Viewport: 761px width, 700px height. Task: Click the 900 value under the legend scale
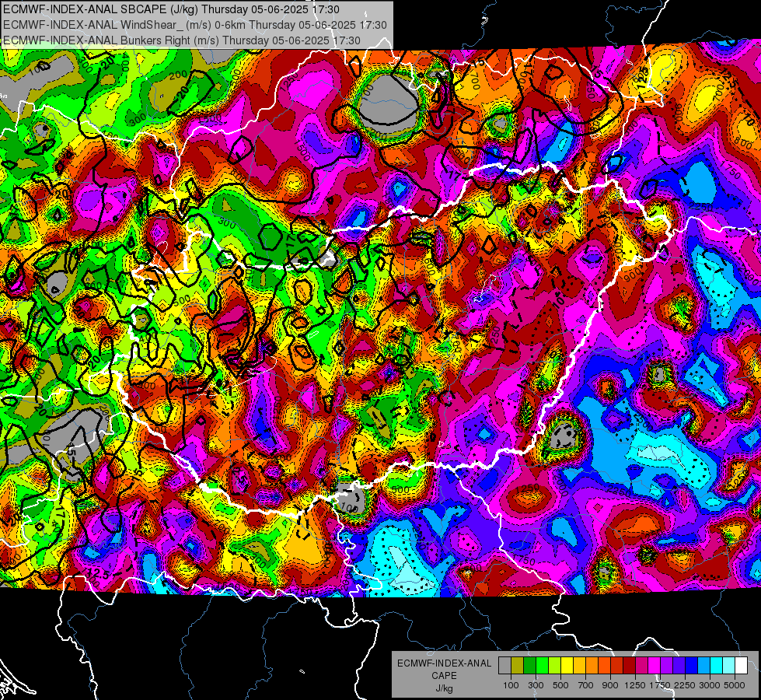point(610,685)
